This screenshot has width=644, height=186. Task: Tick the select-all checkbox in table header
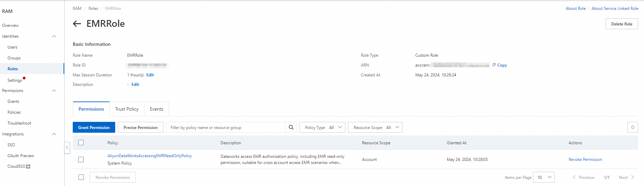click(x=81, y=143)
